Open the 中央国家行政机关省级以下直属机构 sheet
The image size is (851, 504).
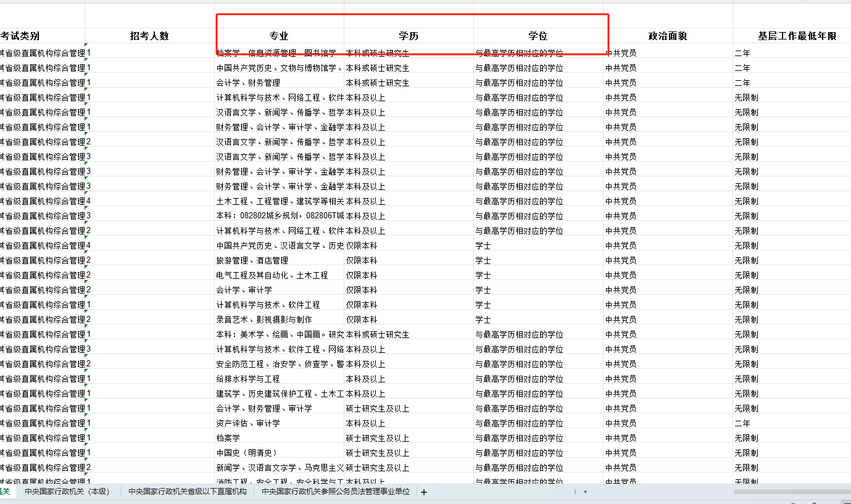pyautogui.click(x=187, y=492)
